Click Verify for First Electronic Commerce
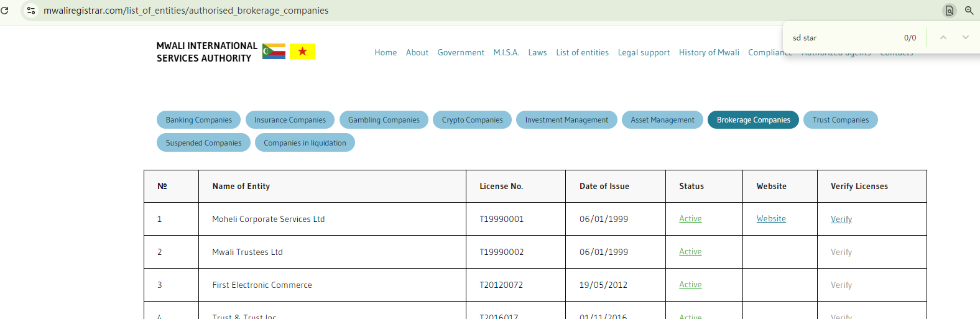Screen dimensions: 980x319 tap(841, 285)
